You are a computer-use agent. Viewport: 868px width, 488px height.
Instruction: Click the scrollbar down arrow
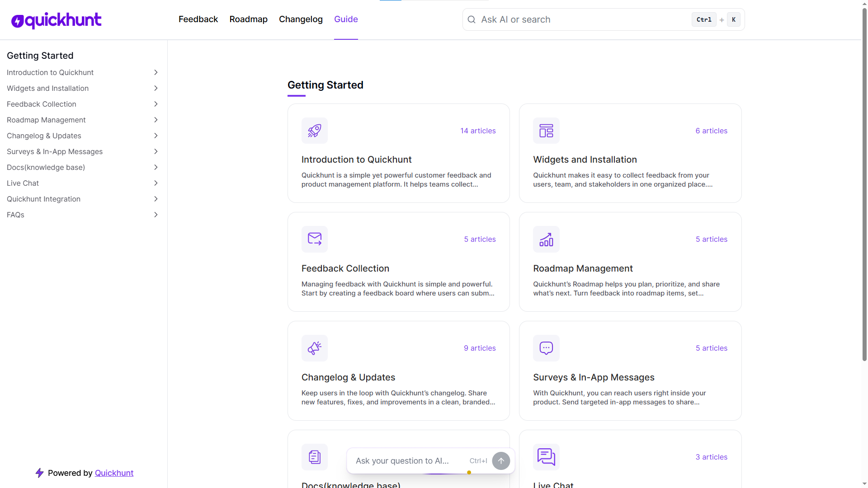click(864, 484)
